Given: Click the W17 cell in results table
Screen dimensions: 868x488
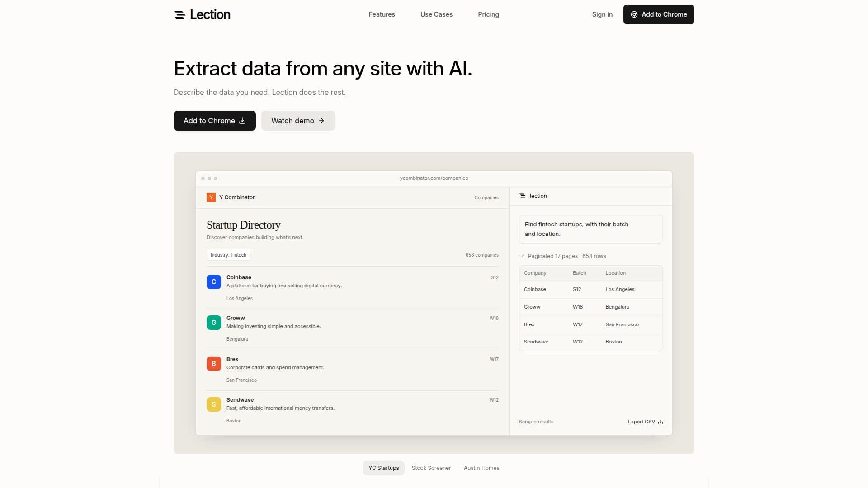Looking at the screenshot, I should tap(578, 325).
